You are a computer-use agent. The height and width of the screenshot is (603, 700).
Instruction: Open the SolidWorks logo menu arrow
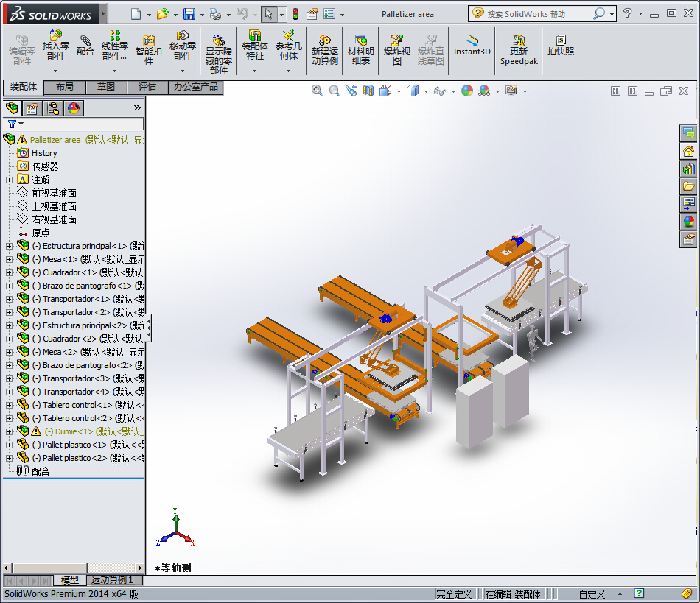[x=103, y=14]
